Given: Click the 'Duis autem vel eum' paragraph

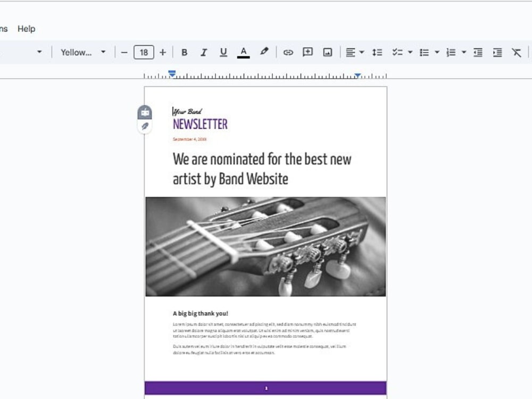Looking at the screenshot, I should pos(260,350).
